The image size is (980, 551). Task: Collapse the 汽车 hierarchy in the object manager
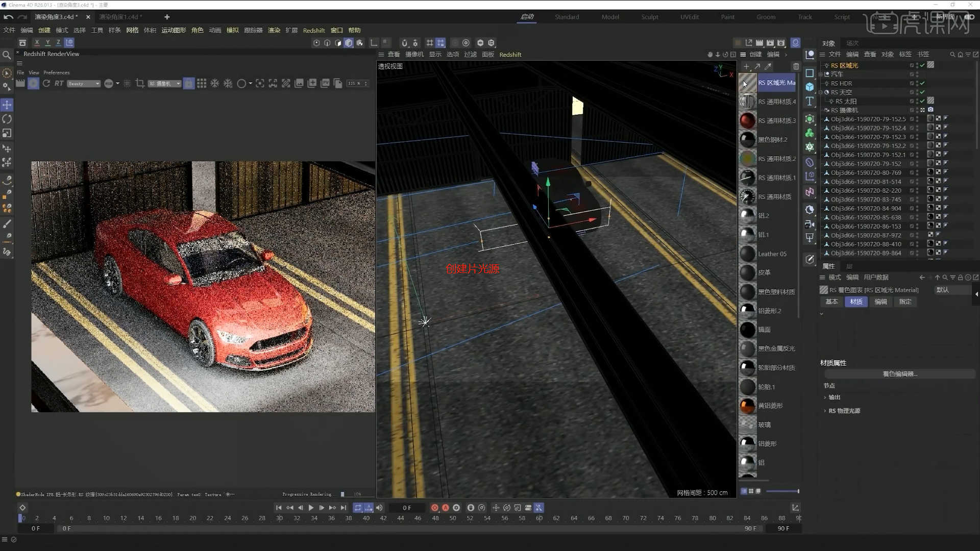[820, 74]
